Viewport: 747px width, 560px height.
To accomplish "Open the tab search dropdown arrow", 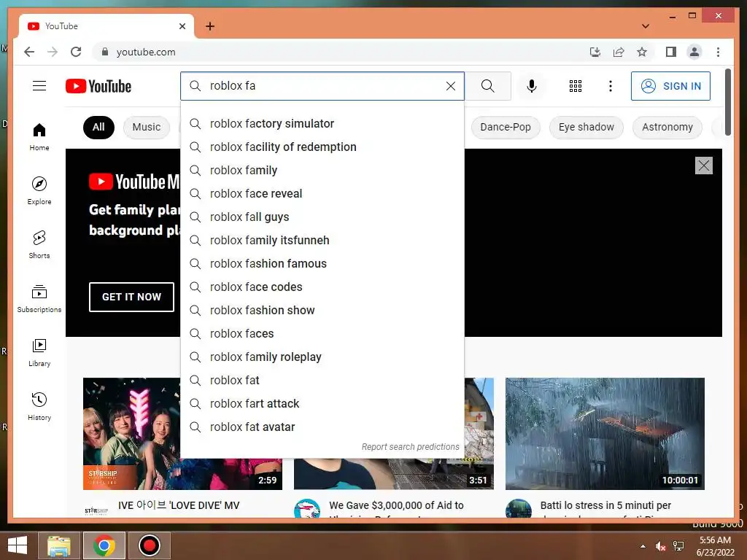I will [x=646, y=26].
